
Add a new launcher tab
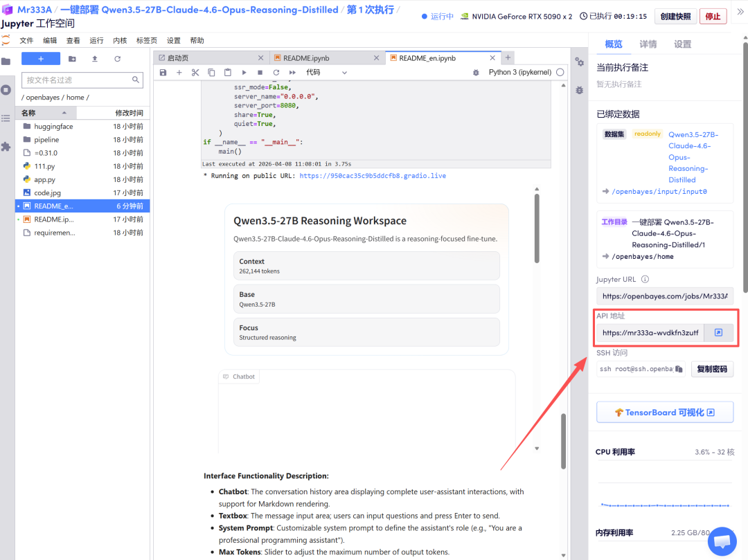pyautogui.click(x=508, y=57)
